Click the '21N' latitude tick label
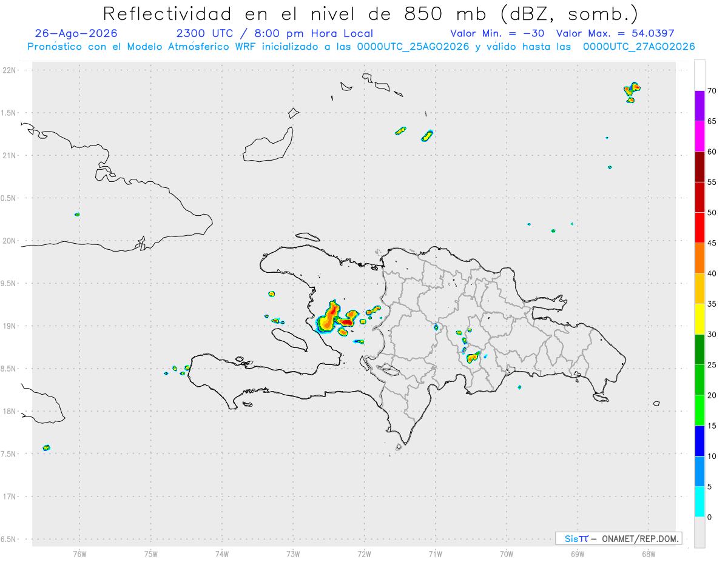Viewport: 728px width, 562px height. [10, 155]
